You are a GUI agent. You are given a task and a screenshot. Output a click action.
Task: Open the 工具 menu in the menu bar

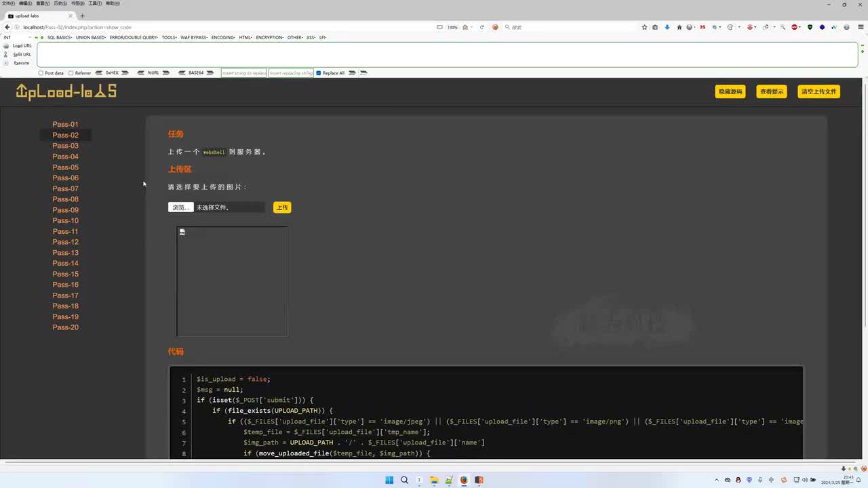(95, 3)
